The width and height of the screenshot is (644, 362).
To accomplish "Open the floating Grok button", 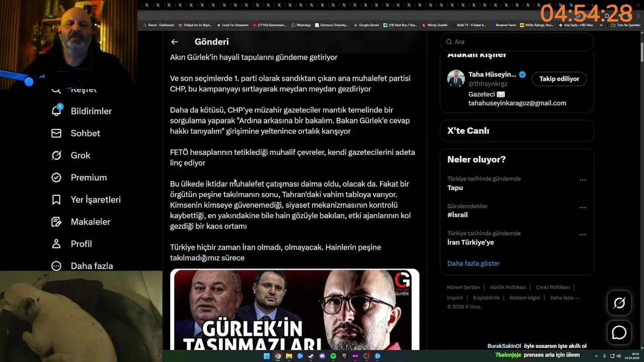I will [619, 303].
